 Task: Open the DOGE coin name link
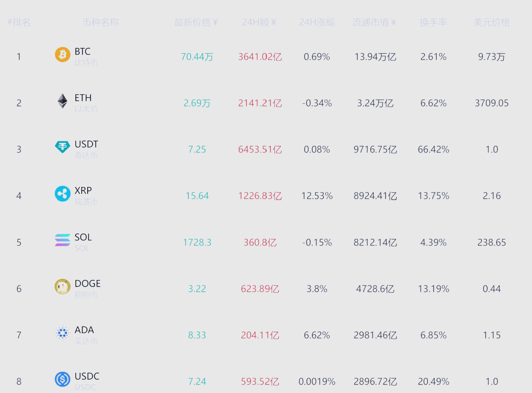88,283
